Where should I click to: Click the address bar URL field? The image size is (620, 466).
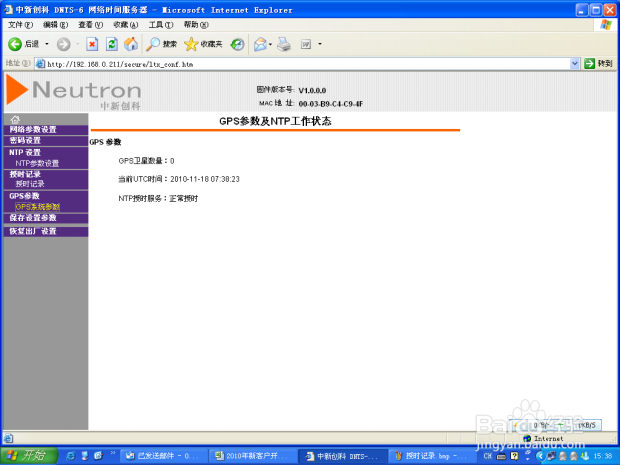click(x=308, y=64)
